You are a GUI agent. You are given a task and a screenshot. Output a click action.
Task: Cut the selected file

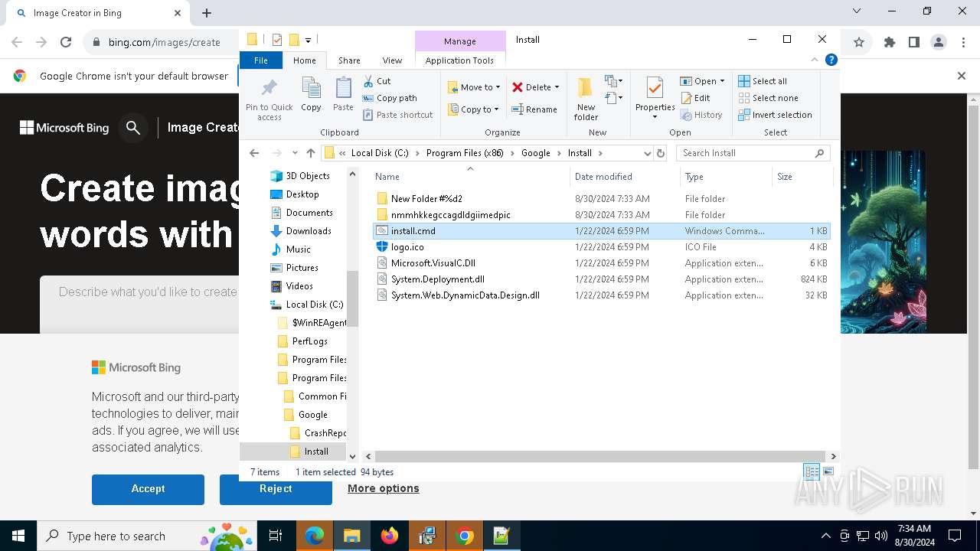click(x=377, y=81)
